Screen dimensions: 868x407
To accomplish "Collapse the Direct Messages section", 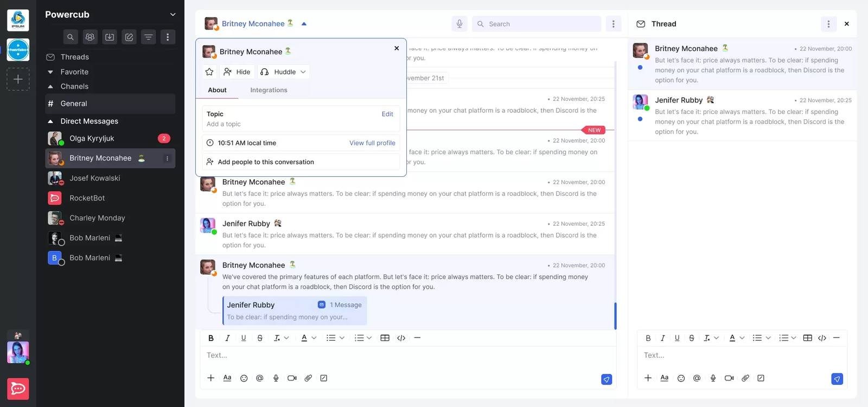I will click(50, 121).
